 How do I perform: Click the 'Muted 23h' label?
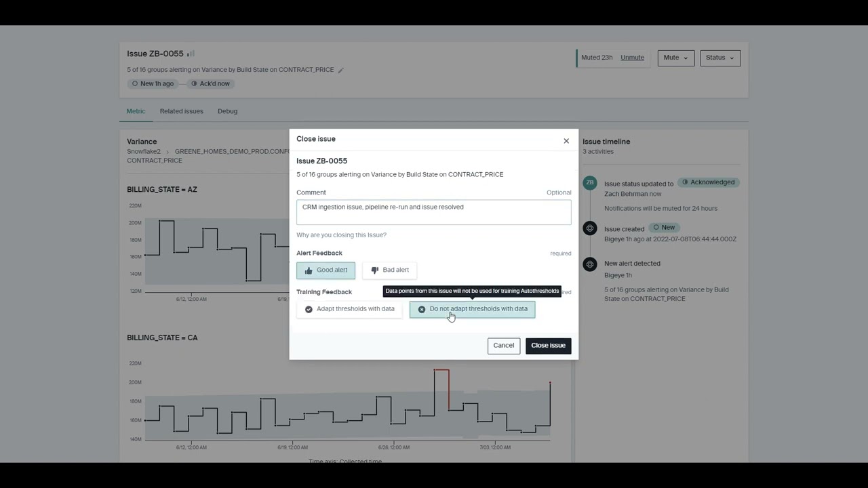coord(597,58)
